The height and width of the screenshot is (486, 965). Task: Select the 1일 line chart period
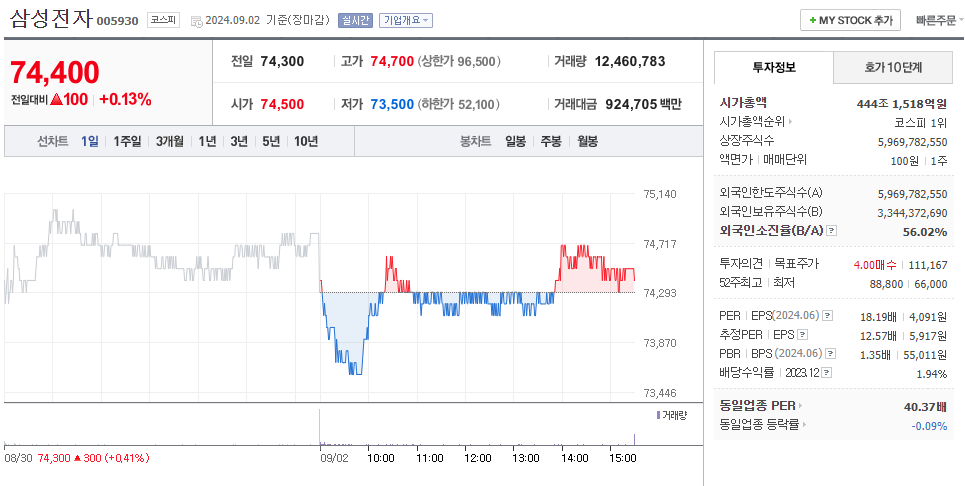tap(89, 141)
